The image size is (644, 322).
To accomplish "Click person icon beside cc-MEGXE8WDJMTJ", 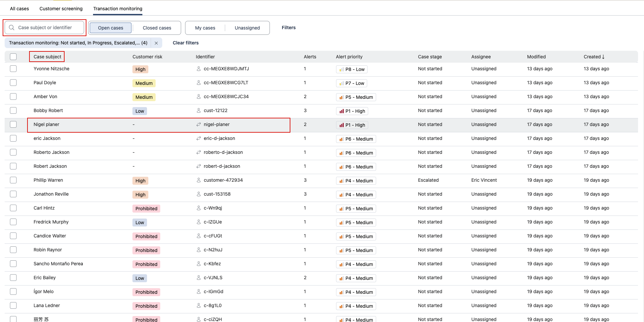I will 199,69.
